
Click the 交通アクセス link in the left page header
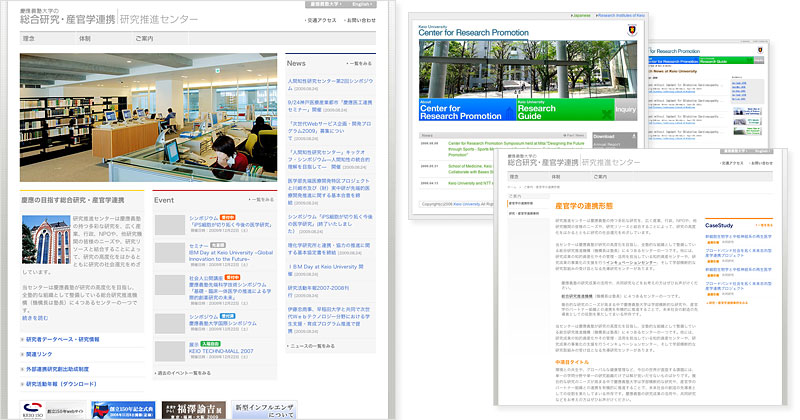321,20
